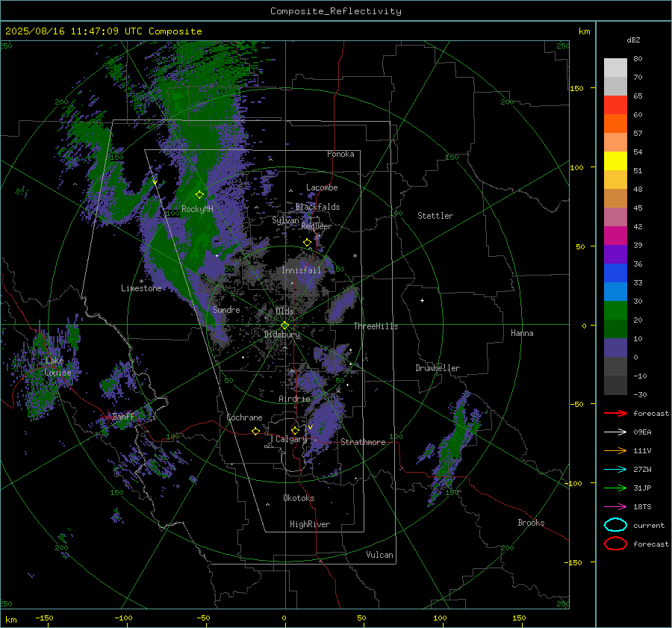Screen dimensions: 672x628
Task: Click the green 31JP arrow icon
Action: [615, 488]
